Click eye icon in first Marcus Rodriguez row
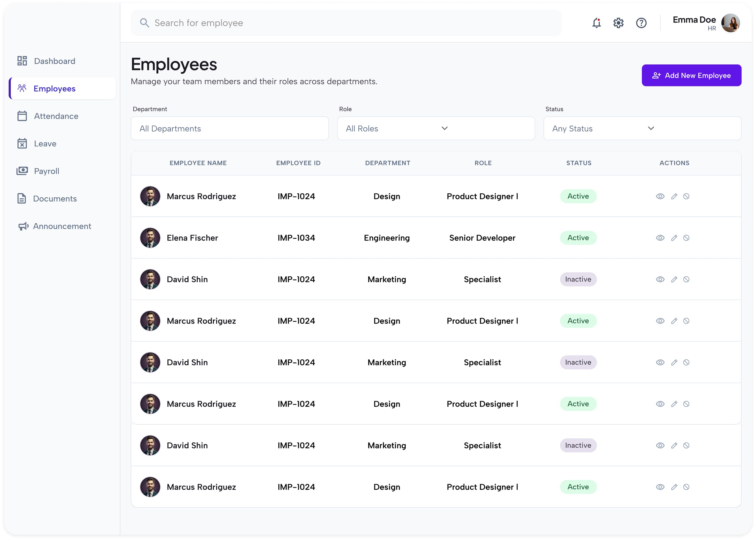 point(660,196)
